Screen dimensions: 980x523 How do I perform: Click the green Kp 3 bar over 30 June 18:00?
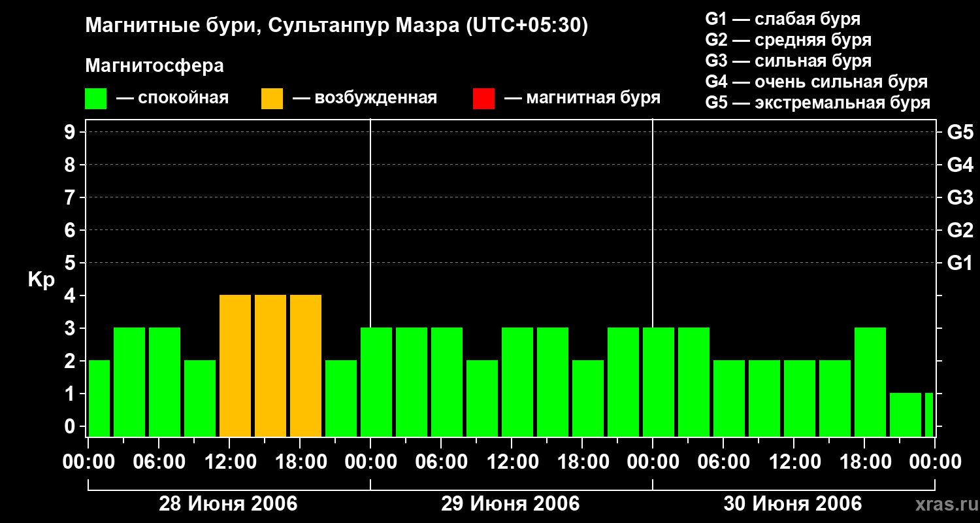[870, 382]
